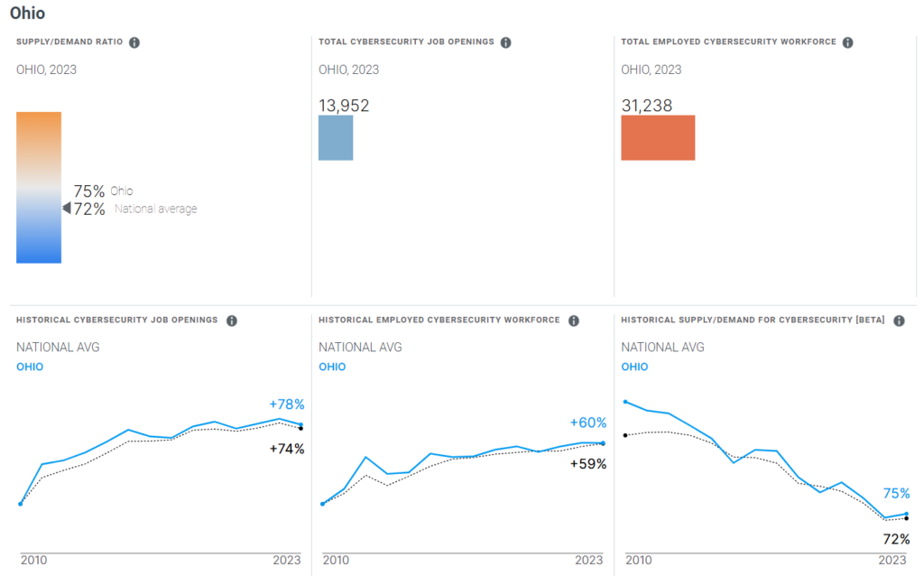Screen dimensions: 924x576
Task: Click National Avg legend in supply/demand chart
Action: click(x=663, y=348)
